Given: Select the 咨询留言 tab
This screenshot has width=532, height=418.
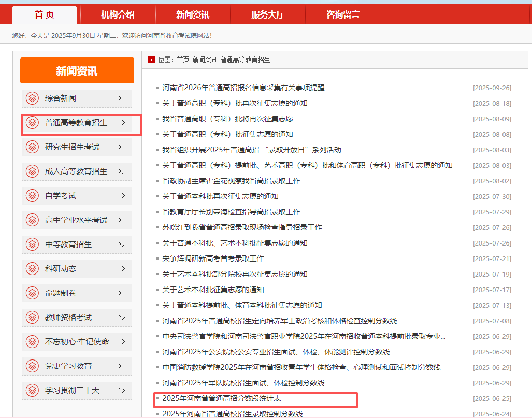Looking at the screenshot, I should 342,14.
